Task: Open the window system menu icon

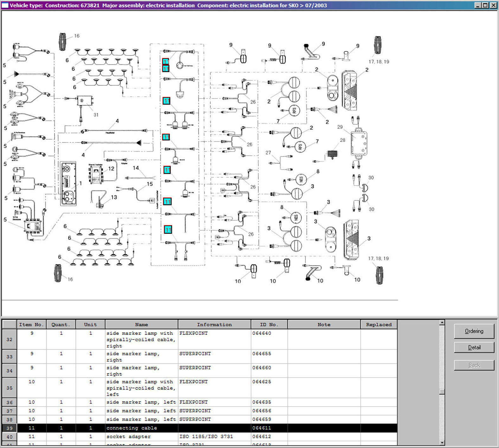Action: [x=5, y=5]
